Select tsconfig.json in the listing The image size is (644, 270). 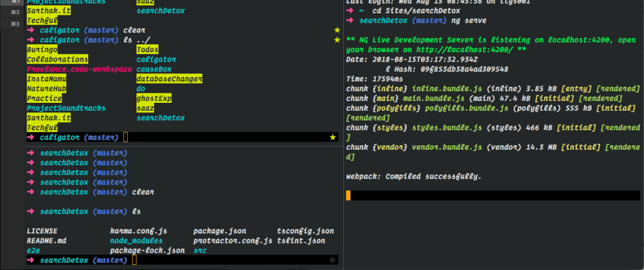[x=305, y=231]
